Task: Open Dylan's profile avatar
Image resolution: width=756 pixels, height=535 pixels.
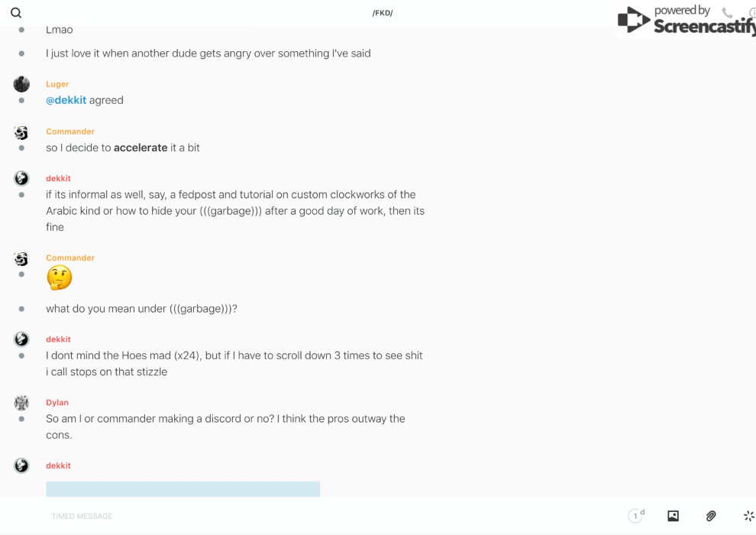Action: click(21, 403)
